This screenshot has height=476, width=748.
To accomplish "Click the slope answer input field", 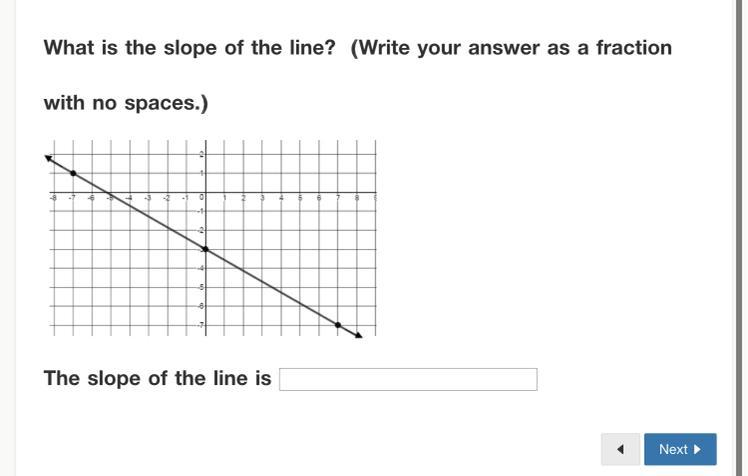I will click(408, 379).
